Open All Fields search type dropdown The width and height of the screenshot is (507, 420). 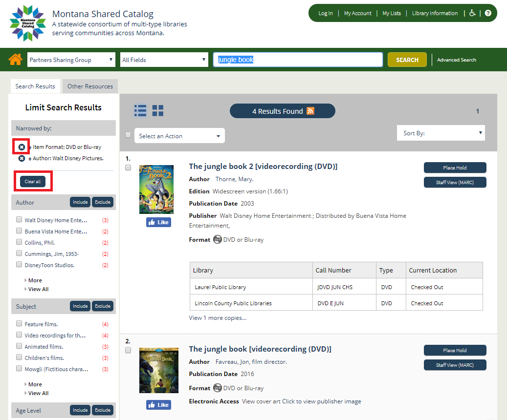coord(164,60)
